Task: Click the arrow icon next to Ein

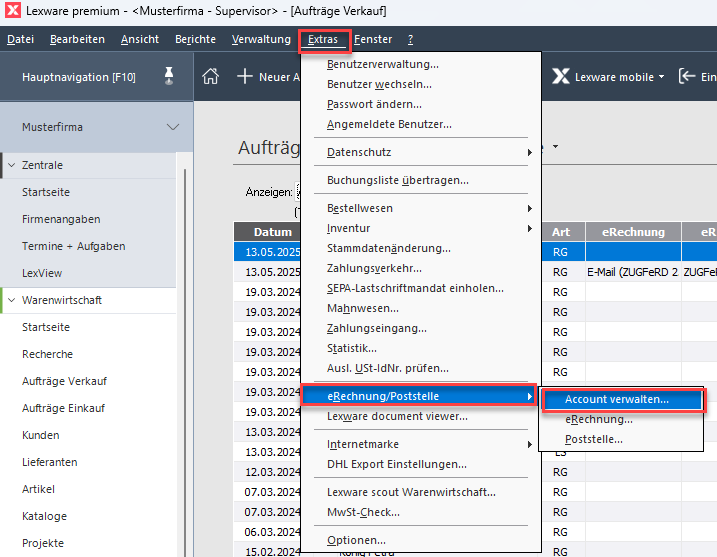Action: [687, 76]
